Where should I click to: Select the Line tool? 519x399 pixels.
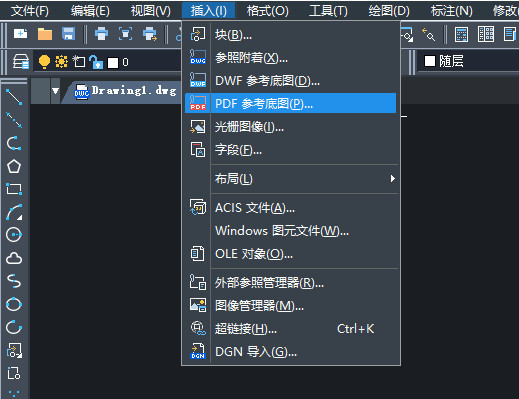14,97
